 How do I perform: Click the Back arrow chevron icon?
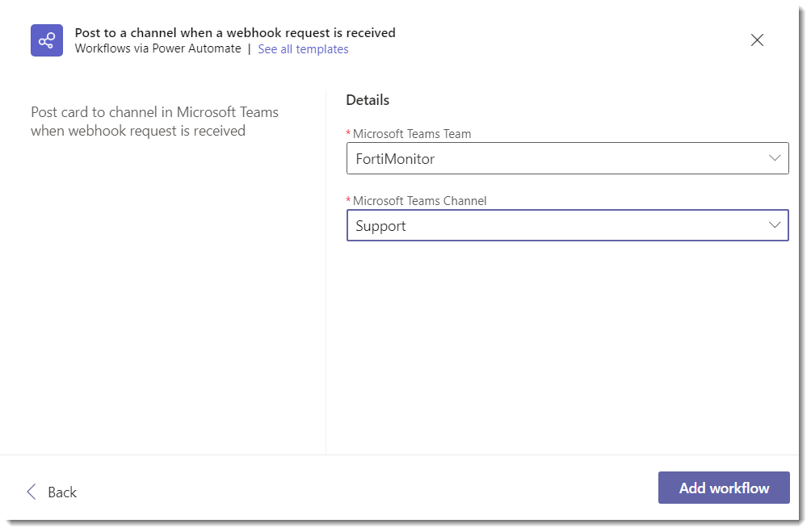tap(32, 492)
